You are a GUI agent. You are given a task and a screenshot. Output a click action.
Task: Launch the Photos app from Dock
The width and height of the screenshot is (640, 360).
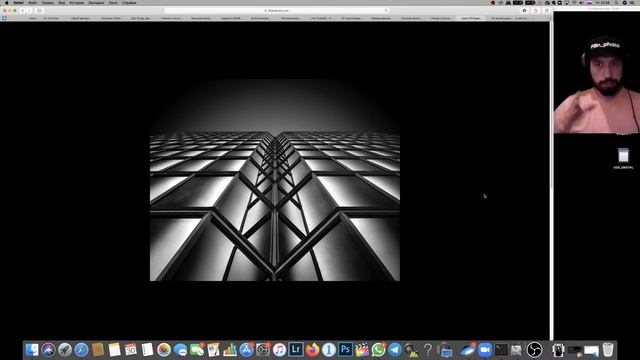click(164, 350)
